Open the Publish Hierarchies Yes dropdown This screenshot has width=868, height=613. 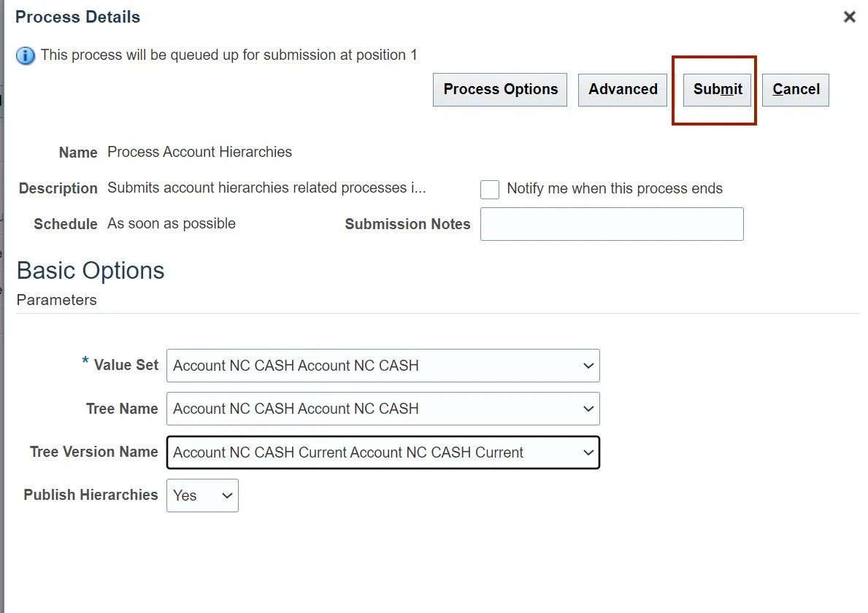pyautogui.click(x=202, y=496)
